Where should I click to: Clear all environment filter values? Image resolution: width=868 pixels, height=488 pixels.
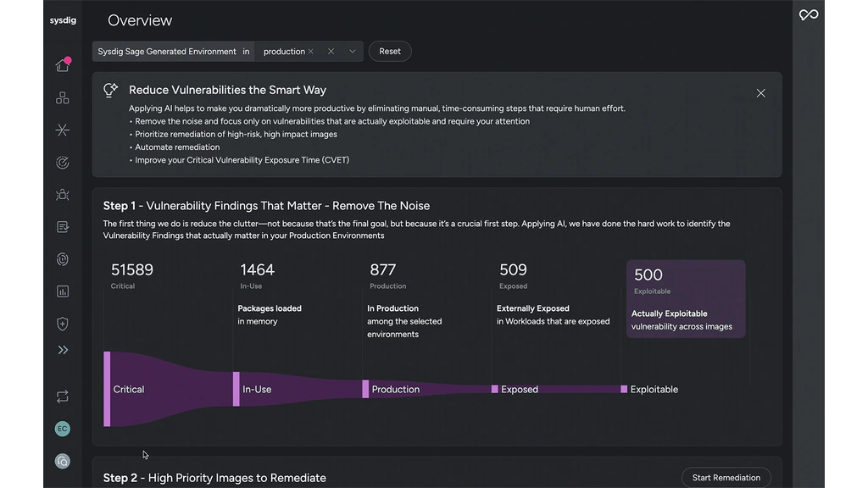331,52
